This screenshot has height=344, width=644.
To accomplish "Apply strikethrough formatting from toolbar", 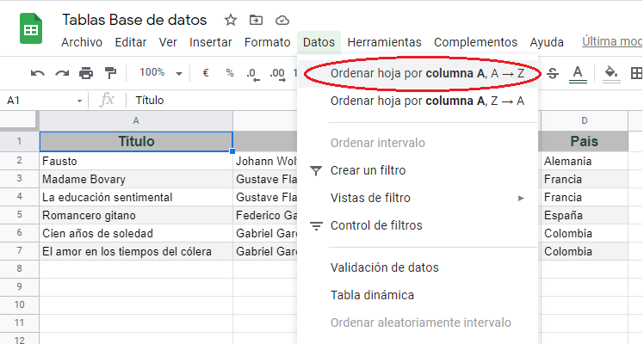I will click(552, 73).
